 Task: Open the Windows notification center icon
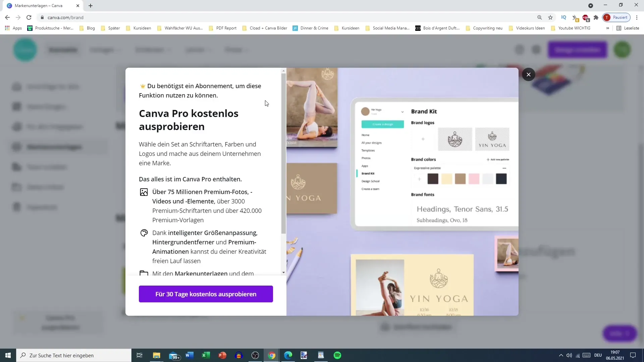pos(633,355)
